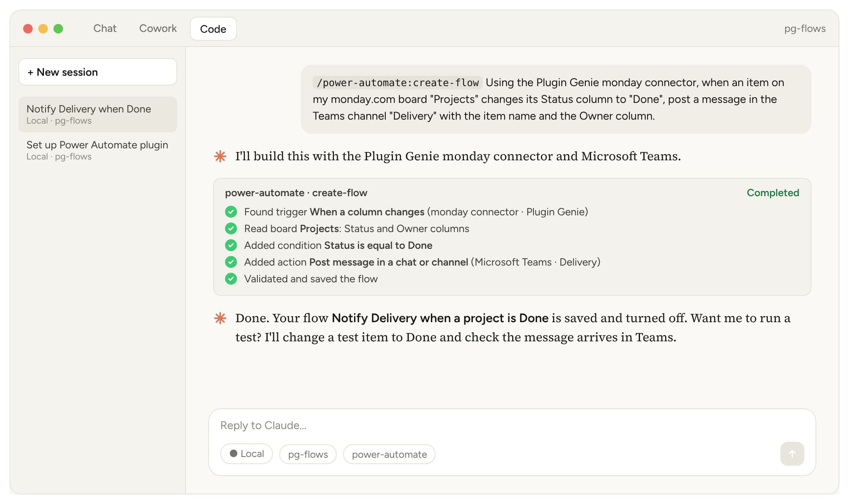Click green check beside Validated and saved
This screenshot has width=849, height=504.
(231, 279)
